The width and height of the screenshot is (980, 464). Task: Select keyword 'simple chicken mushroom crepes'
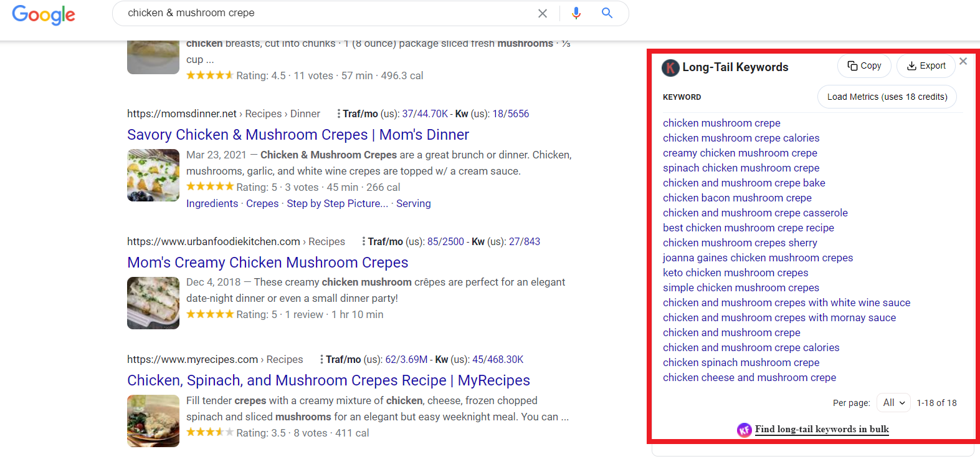(x=741, y=288)
